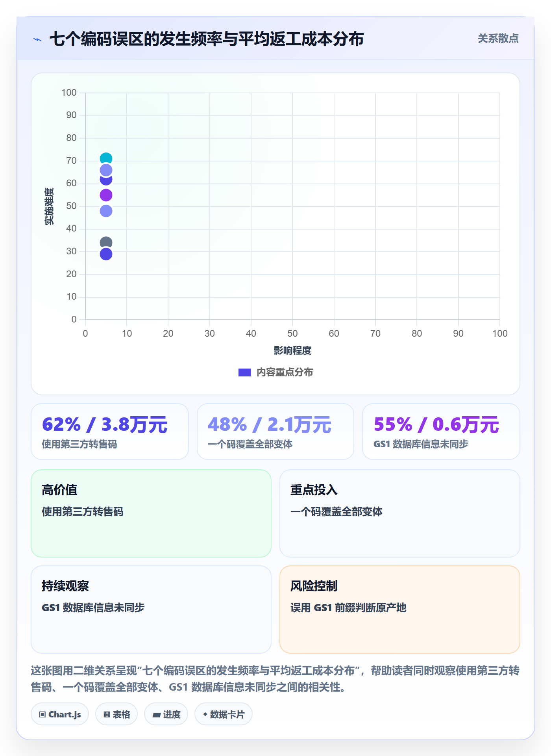Image resolution: width=551 pixels, height=756 pixels.
Task: Open the 风险控制 card heading
Action: pyautogui.click(x=314, y=586)
